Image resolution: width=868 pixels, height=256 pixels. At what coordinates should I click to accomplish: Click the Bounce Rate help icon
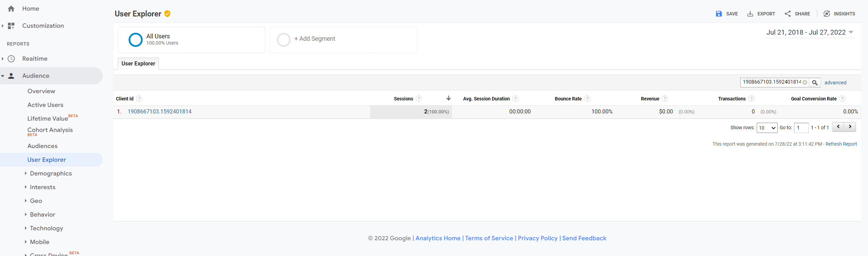[587, 99]
